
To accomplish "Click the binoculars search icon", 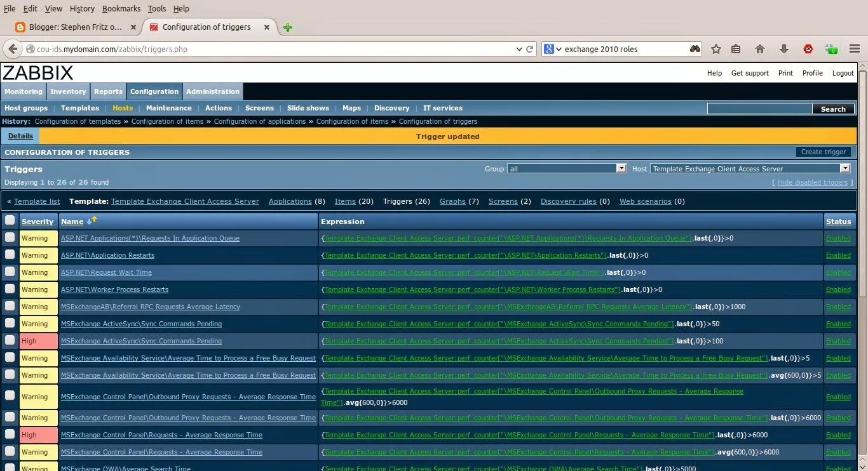I will [x=695, y=49].
